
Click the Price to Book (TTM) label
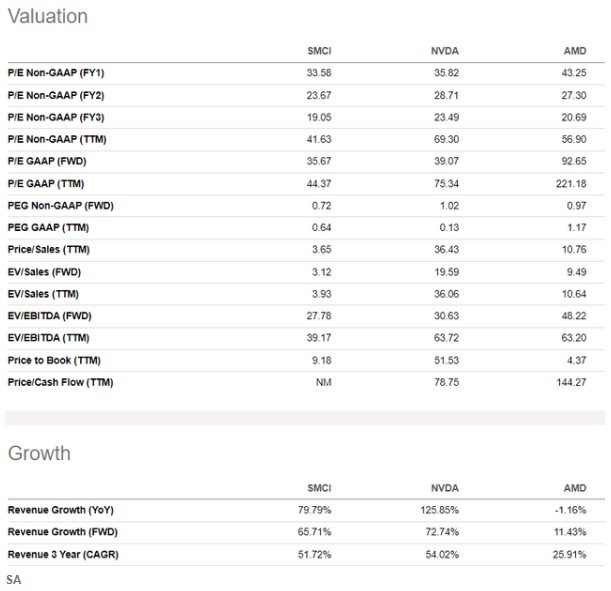pyautogui.click(x=54, y=360)
